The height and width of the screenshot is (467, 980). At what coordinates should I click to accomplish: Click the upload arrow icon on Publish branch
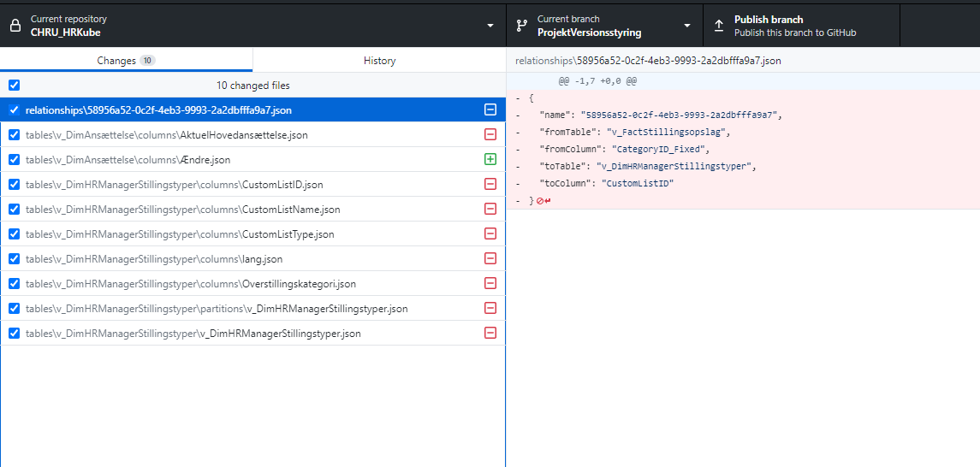pos(719,26)
